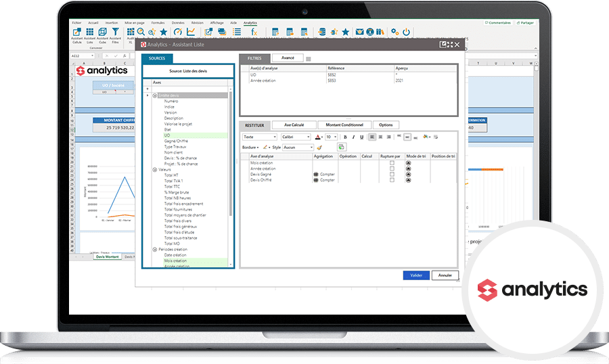Open the Assistant Cellule tool

tap(77, 35)
